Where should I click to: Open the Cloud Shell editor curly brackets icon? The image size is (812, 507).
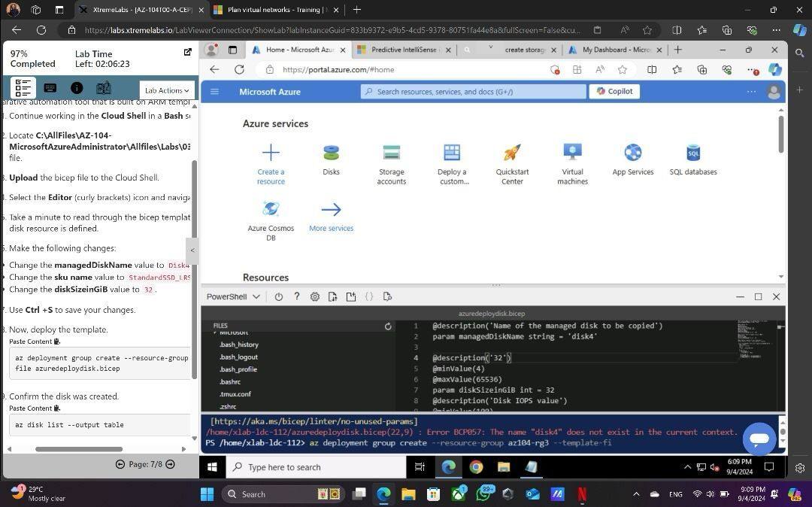(x=368, y=296)
